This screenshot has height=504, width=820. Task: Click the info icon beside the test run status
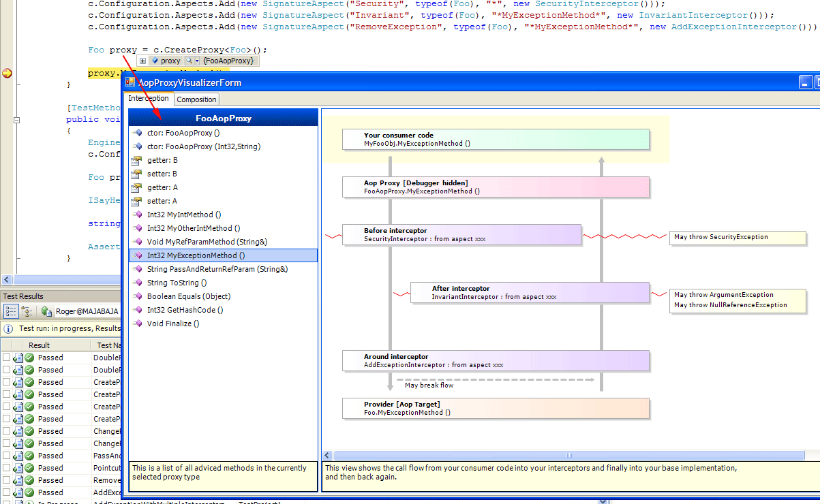pyautogui.click(x=8, y=328)
